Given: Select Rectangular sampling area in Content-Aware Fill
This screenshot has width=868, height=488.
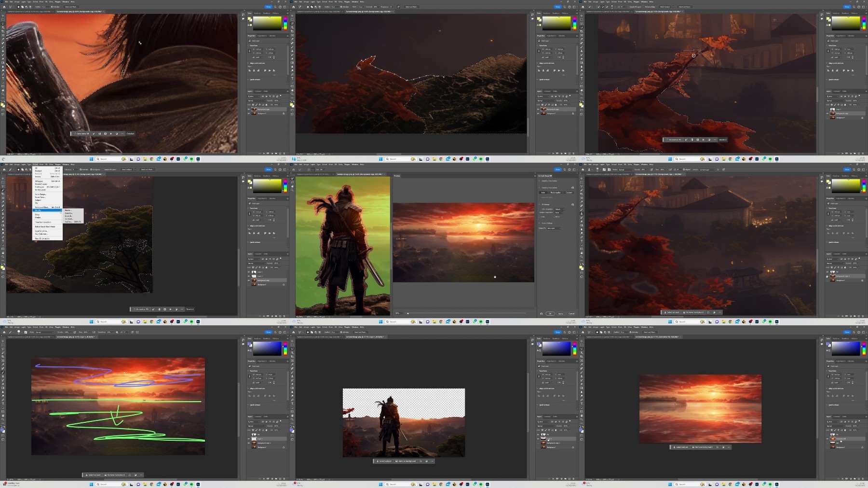Looking at the screenshot, I should (x=556, y=193).
